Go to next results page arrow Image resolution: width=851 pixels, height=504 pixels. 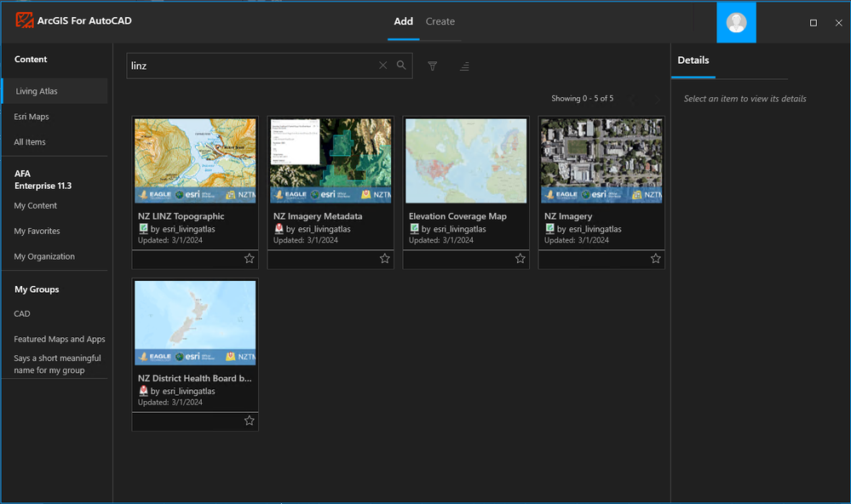[658, 100]
